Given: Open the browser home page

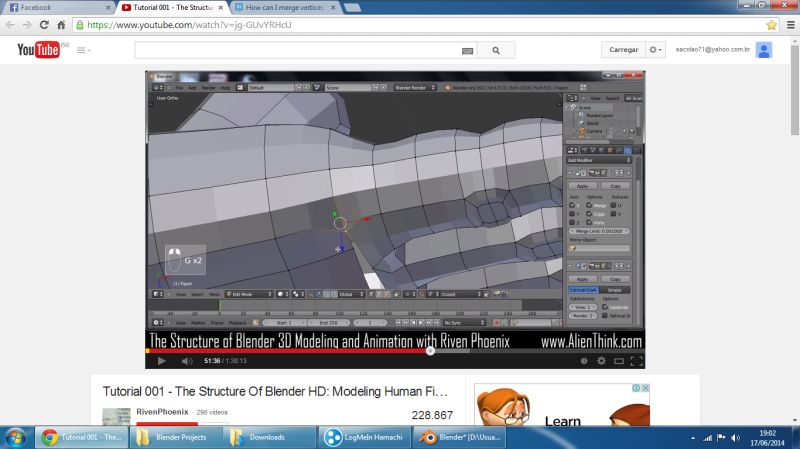Looking at the screenshot, I should [61, 24].
